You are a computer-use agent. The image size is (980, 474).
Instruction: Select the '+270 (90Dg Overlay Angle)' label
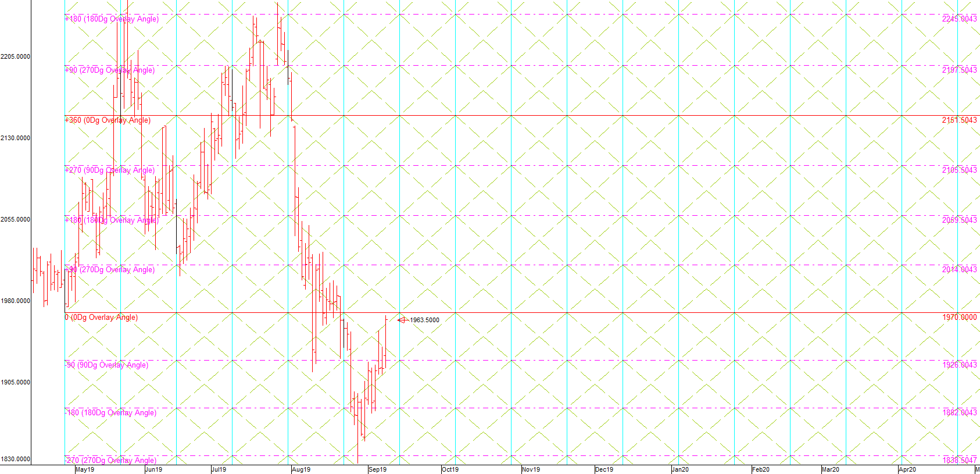click(x=110, y=170)
